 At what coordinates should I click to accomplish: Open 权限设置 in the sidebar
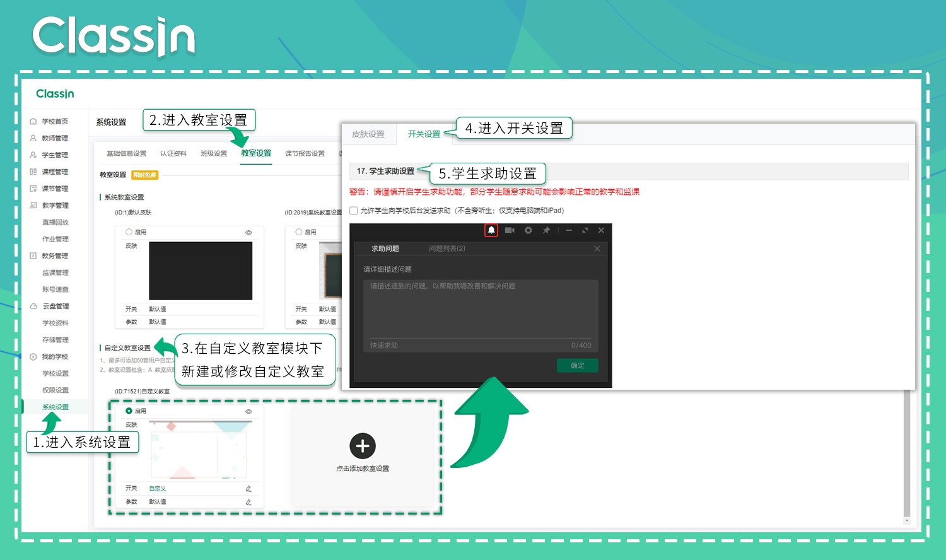coord(55,390)
